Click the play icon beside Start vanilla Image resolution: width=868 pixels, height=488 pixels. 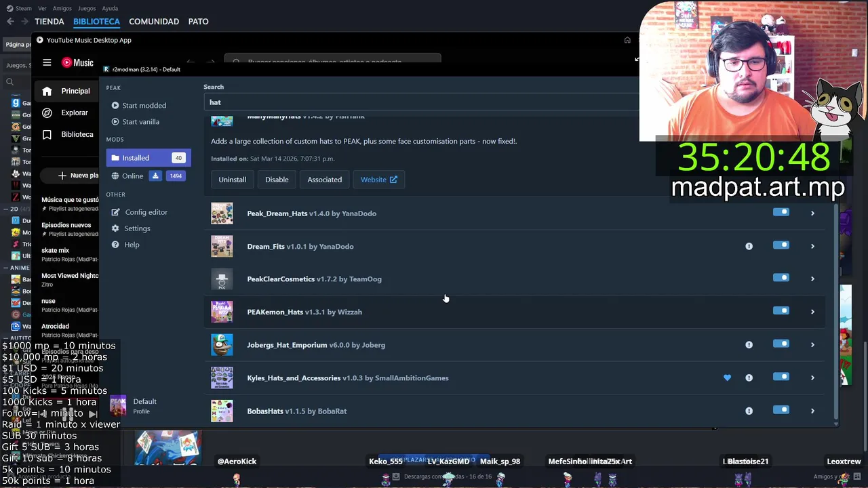point(115,121)
